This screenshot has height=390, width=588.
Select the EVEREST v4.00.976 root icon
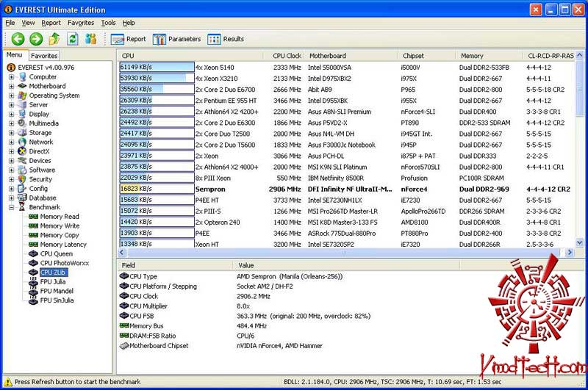(11, 68)
